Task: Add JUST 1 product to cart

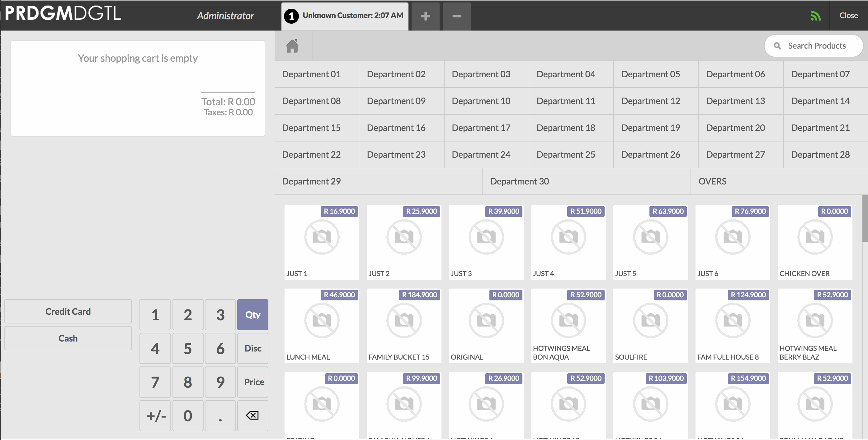Action: pyautogui.click(x=322, y=242)
